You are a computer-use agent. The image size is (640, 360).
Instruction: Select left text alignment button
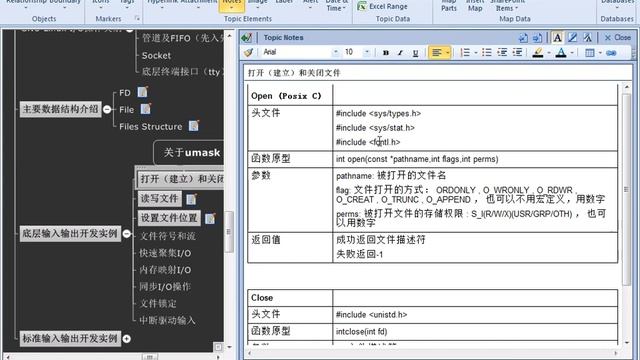(x=436, y=53)
